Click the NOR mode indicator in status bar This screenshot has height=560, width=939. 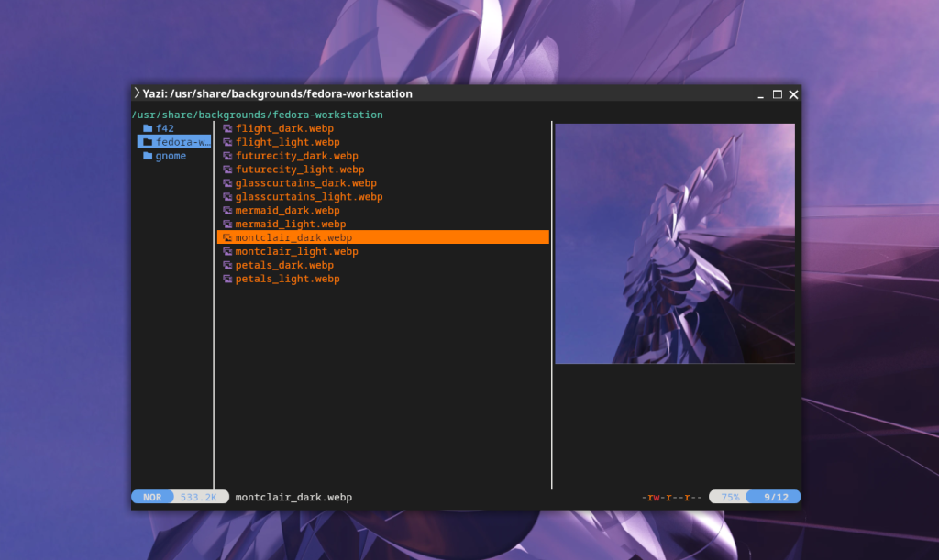pos(152,497)
